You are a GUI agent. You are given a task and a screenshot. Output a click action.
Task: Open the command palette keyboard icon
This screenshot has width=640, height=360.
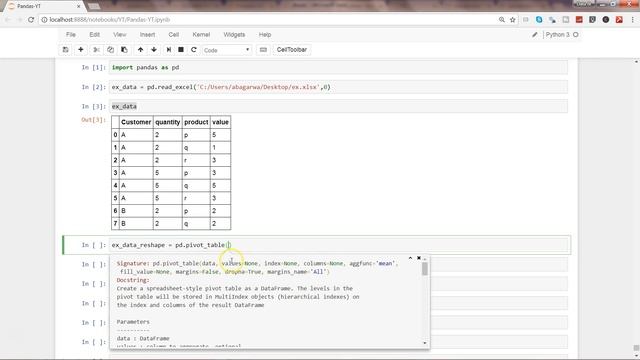coord(263,50)
